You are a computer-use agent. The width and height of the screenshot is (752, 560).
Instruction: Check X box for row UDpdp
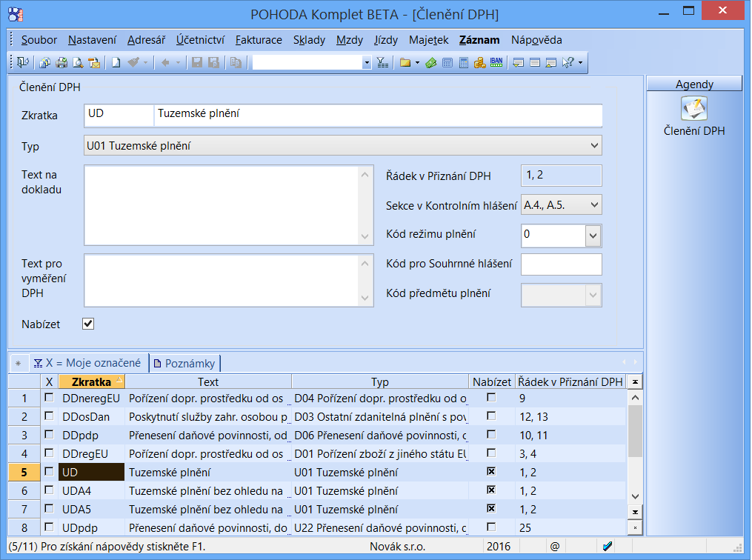[49, 527]
